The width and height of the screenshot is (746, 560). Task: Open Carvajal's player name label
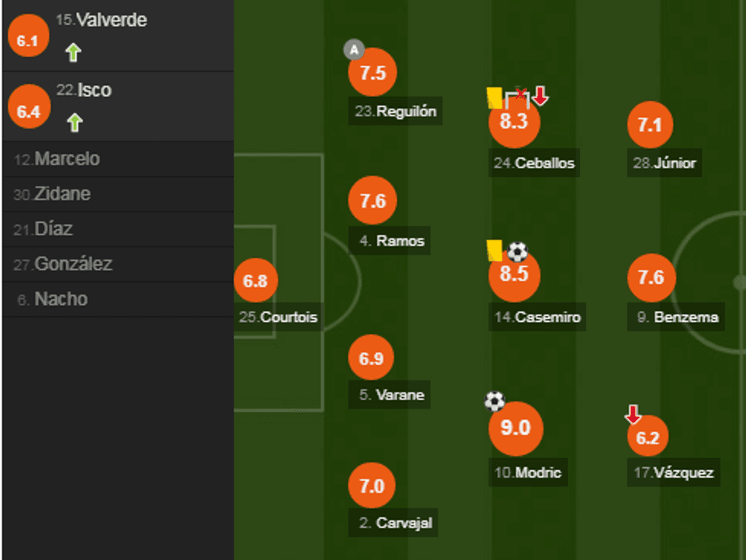(397, 523)
